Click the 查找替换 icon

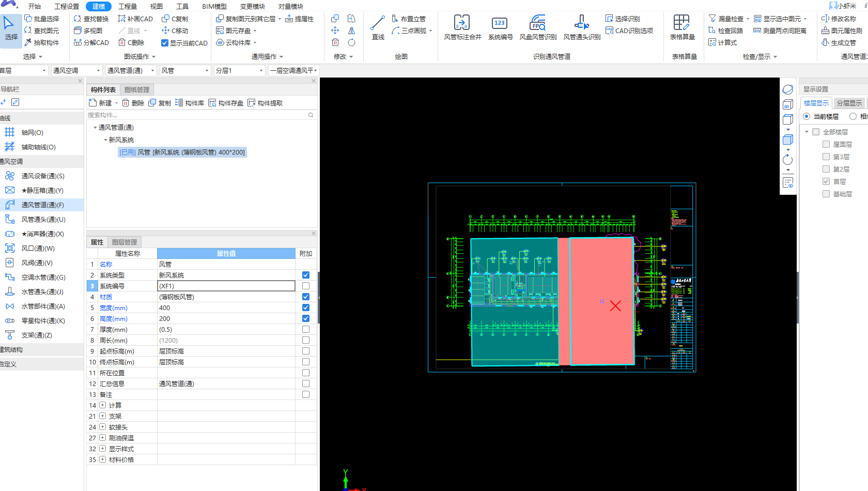(x=78, y=19)
